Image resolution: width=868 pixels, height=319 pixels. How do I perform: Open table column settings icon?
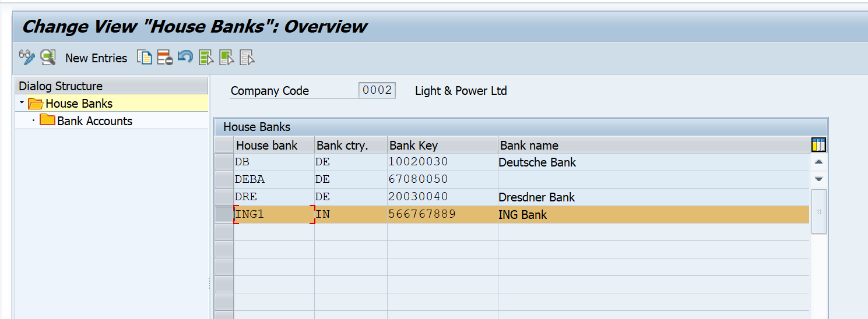point(818,145)
